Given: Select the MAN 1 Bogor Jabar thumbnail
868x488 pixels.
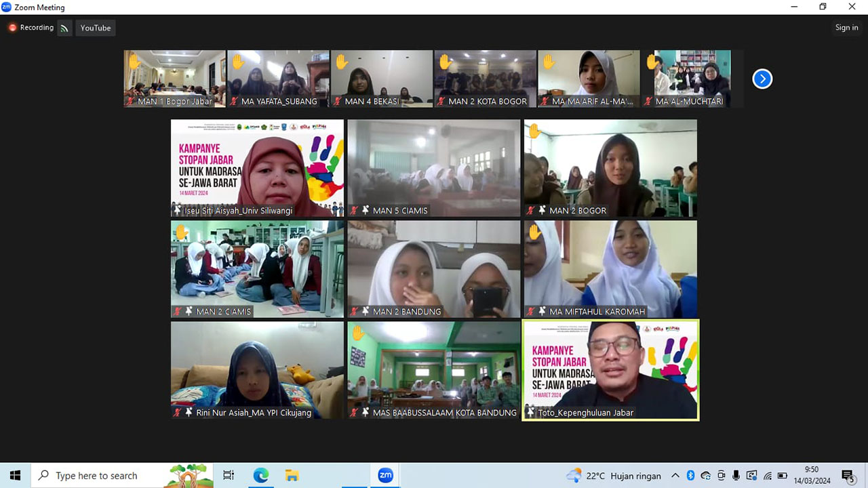Looking at the screenshot, I should pyautogui.click(x=174, y=79).
